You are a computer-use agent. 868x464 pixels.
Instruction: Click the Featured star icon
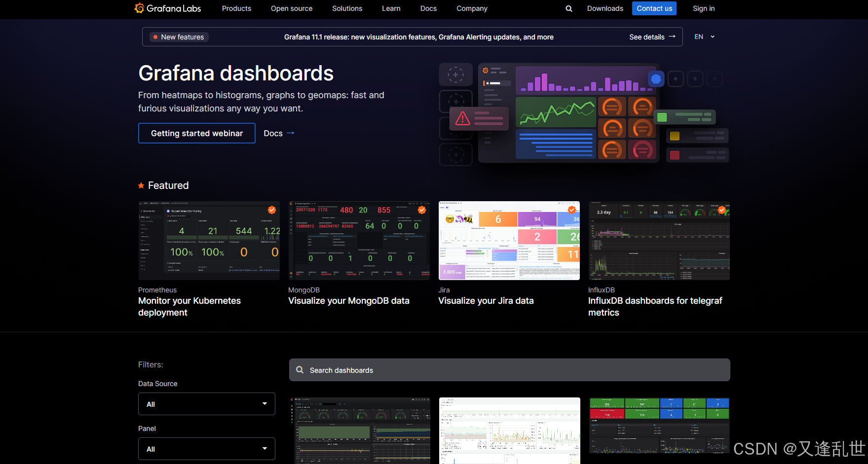[141, 185]
